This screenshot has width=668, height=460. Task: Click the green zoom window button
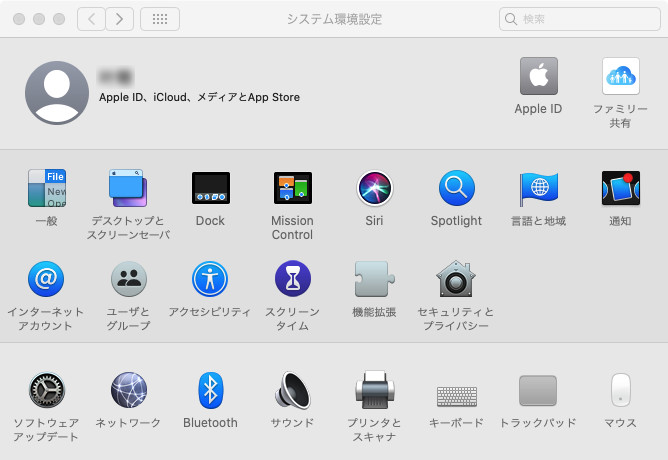59,19
